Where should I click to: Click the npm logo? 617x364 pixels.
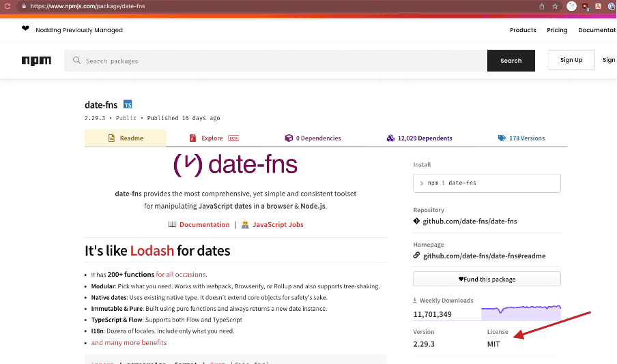[x=36, y=61]
